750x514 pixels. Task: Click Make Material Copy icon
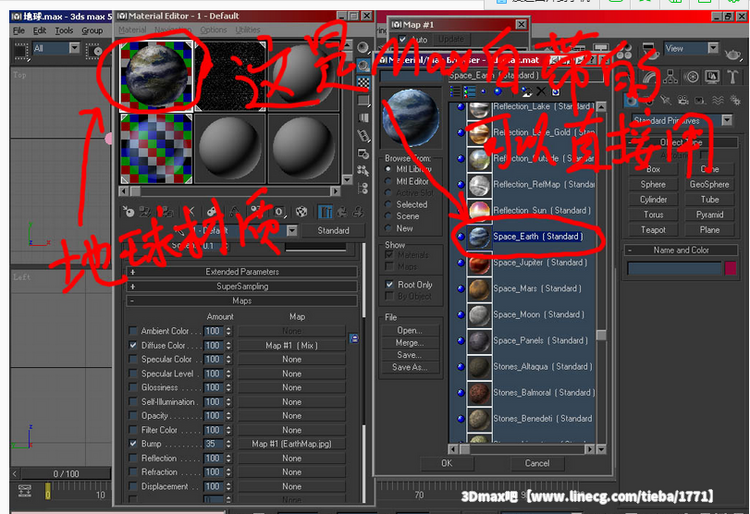tap(211, 212)
